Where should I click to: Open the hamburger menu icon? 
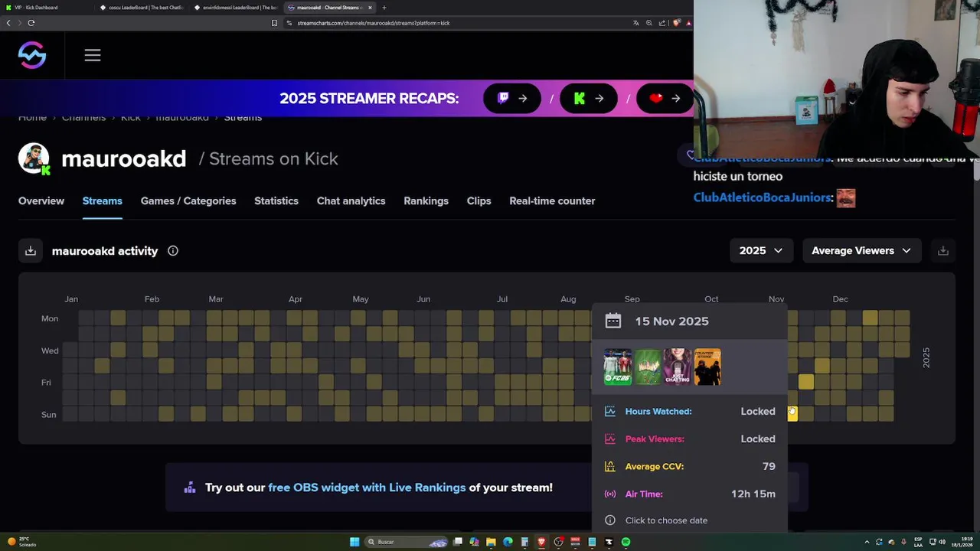[x=93, y=55]
